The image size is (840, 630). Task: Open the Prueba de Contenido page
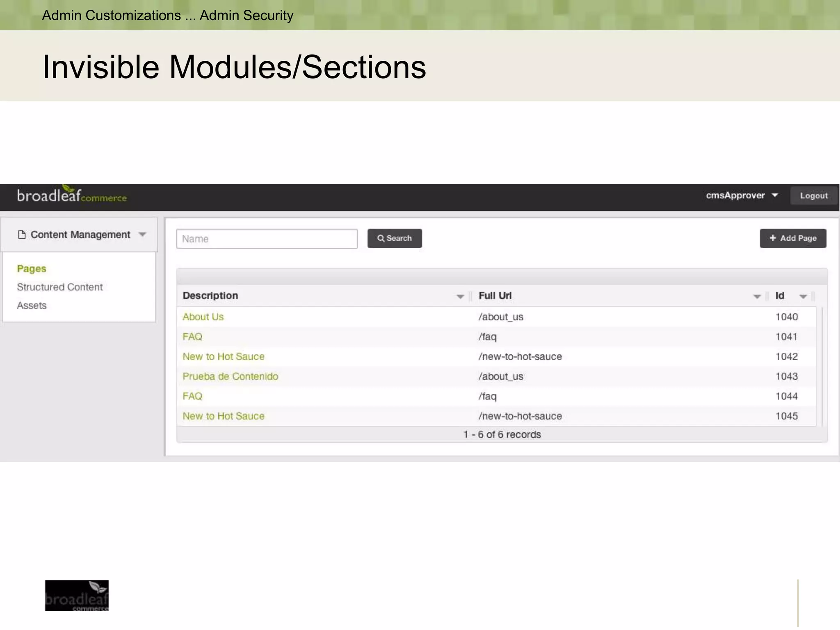tap(230, 376)
